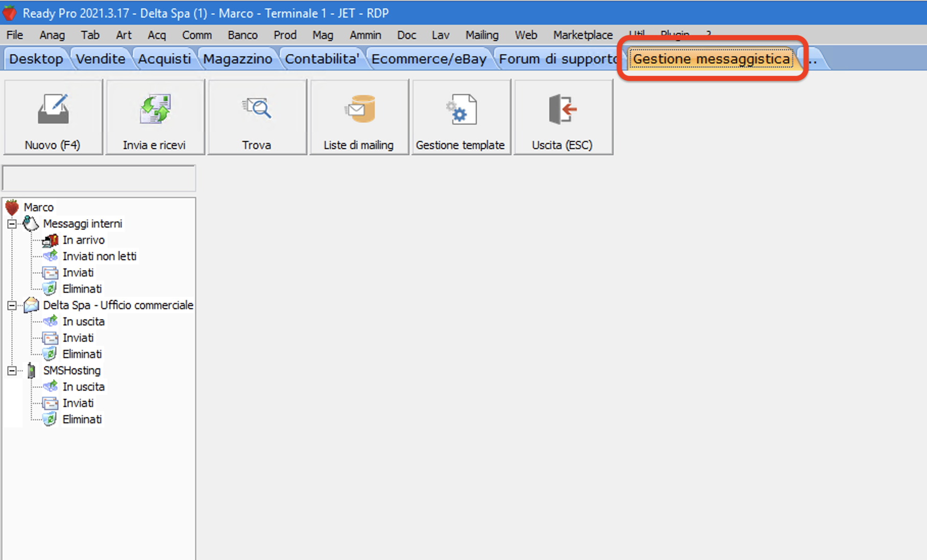This screenshot has width=927, height=560.
Task: Open Inviati under Delta Spa
Action: [78, 338]
